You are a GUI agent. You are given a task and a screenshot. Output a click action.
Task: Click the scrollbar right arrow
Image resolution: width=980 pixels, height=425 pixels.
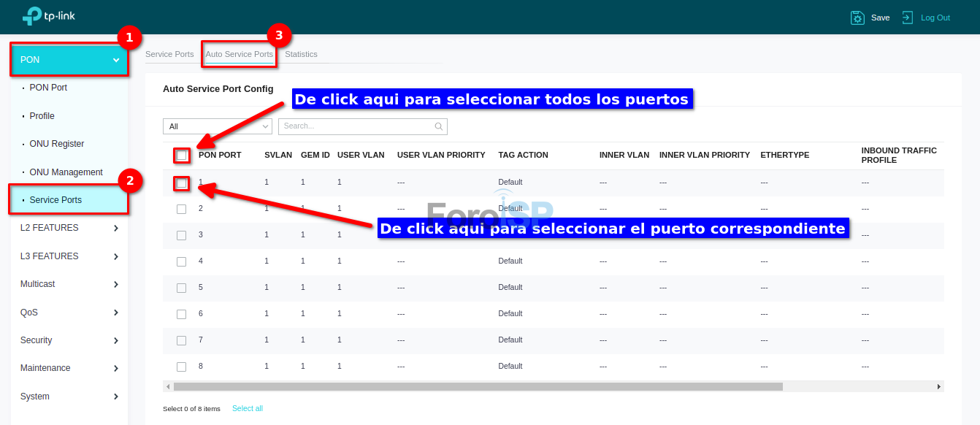(939, 386)
